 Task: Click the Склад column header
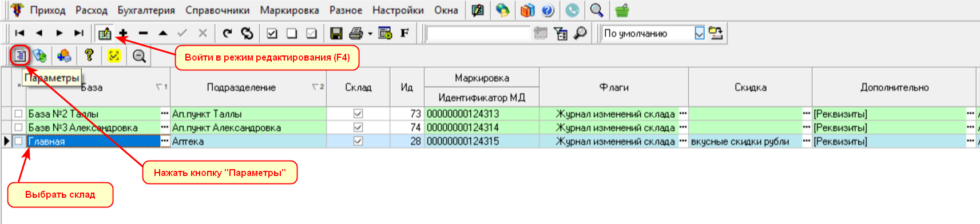[358, 87]
